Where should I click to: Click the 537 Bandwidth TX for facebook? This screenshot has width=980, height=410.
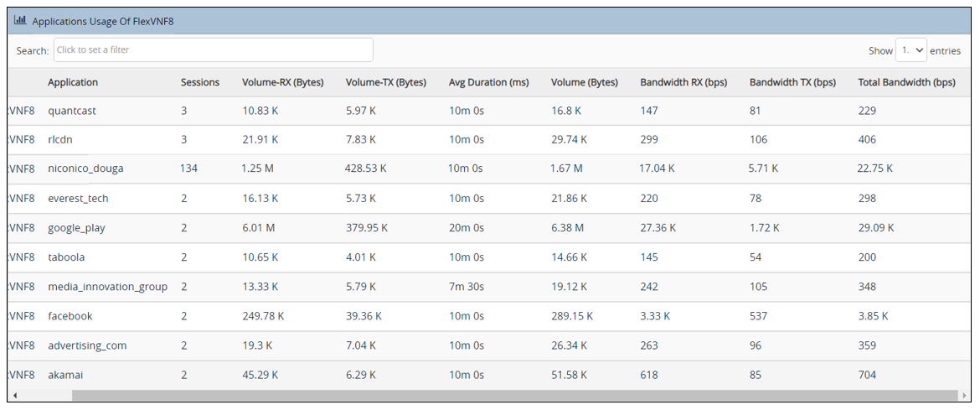click(x=758, y=316)
